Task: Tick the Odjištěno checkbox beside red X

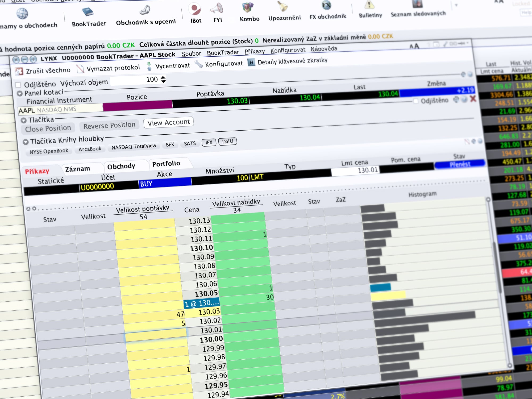Action: tap(416, 101)
